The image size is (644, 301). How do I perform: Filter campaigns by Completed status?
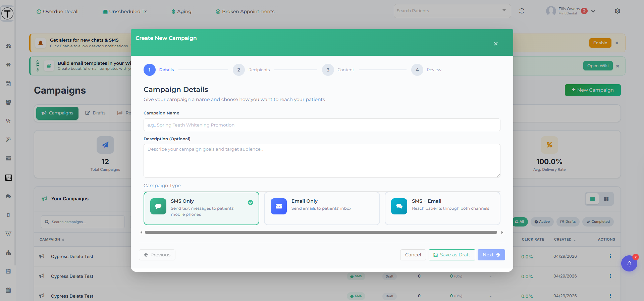pos(598,222)
